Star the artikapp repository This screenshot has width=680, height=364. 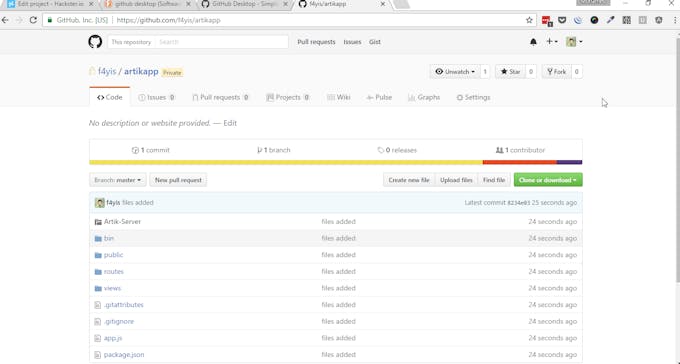pyautogui.click(x=510, y=72)
